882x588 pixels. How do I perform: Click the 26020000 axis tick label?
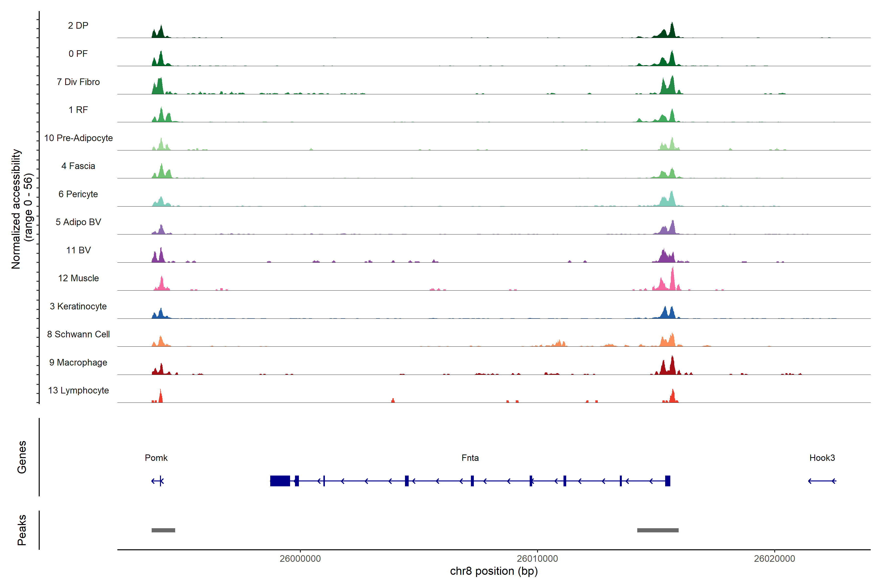click(x=774, y=558)
